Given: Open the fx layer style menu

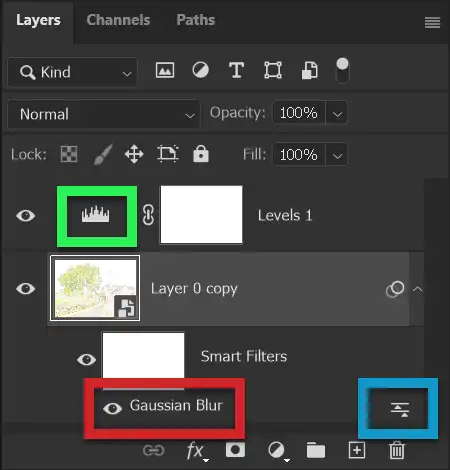Looking at the screenshot, I should coord(196,451).
